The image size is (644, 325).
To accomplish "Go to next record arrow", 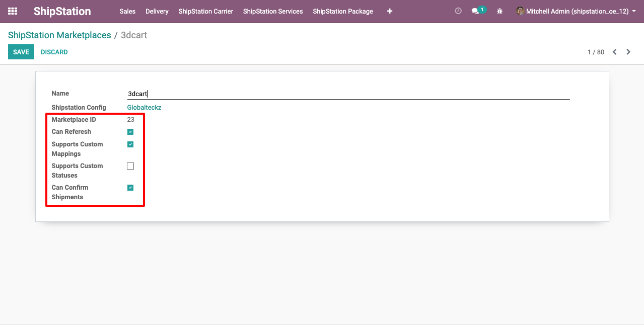I will pos(628,52).
